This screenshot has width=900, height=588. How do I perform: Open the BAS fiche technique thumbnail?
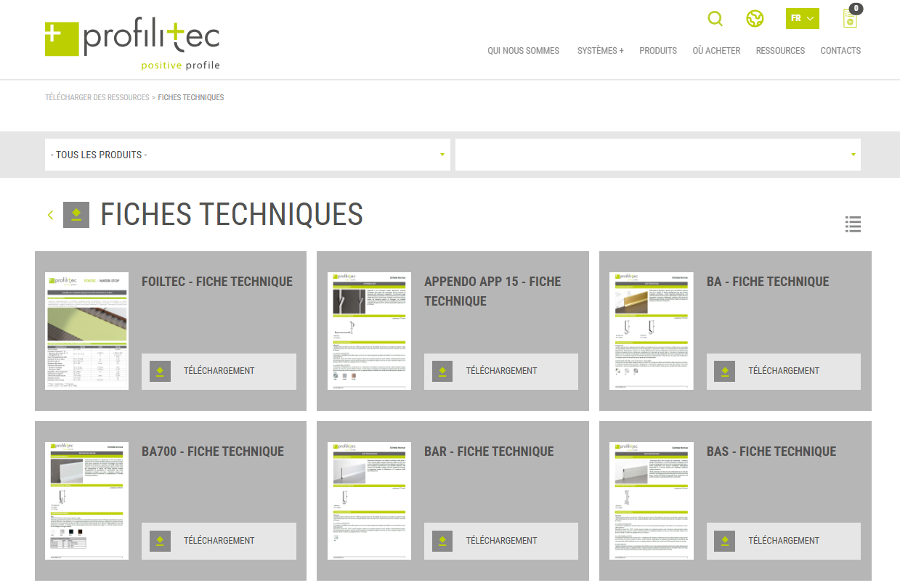click(652, 501)
